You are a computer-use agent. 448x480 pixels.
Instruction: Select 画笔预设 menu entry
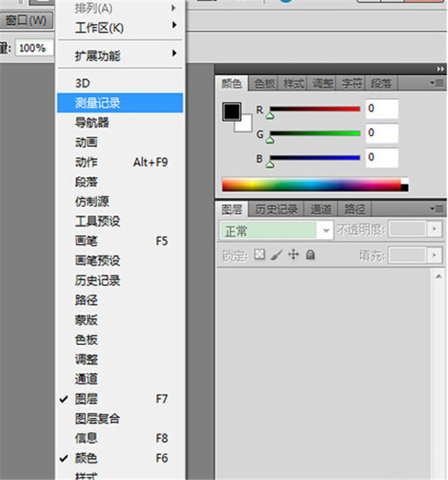pos(120,261)
